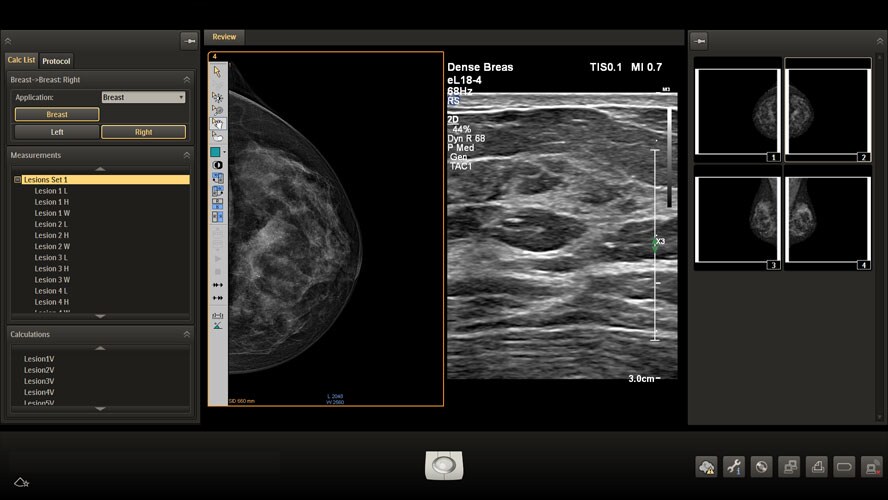The width and height of the screenshot is (888, 500).
Task: Select the Right breast toggle
Action: click(x=143, y=132)
